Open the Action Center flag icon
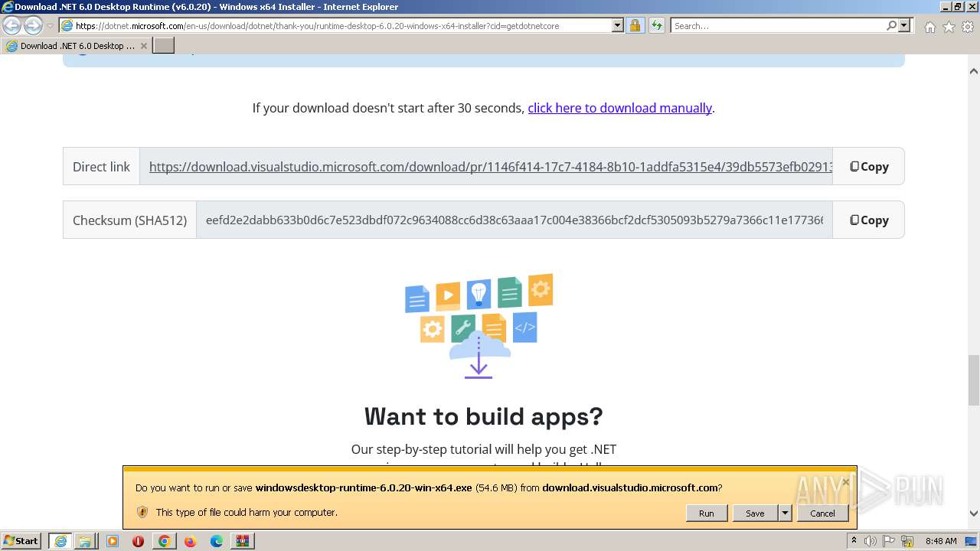The height and width of the screenshot is (551, 980). click(x=889, y=541)
